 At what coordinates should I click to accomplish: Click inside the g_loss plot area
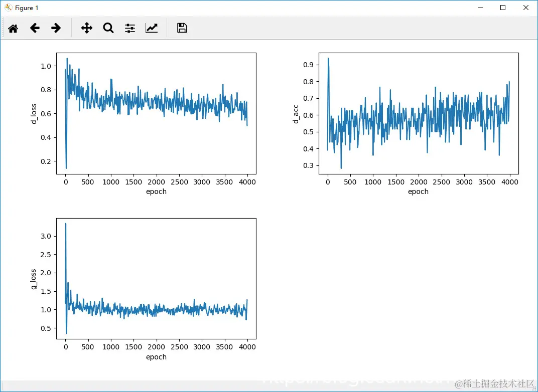156,279
